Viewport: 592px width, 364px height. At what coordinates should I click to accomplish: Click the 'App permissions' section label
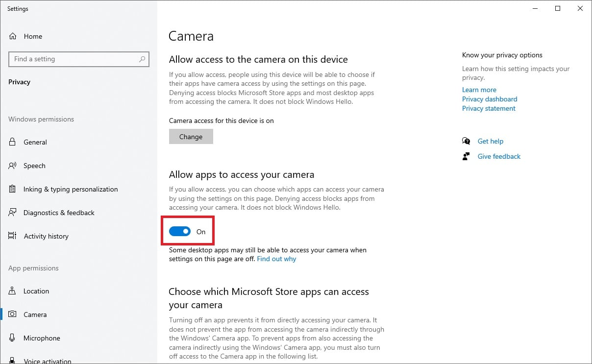coord(33,268)
